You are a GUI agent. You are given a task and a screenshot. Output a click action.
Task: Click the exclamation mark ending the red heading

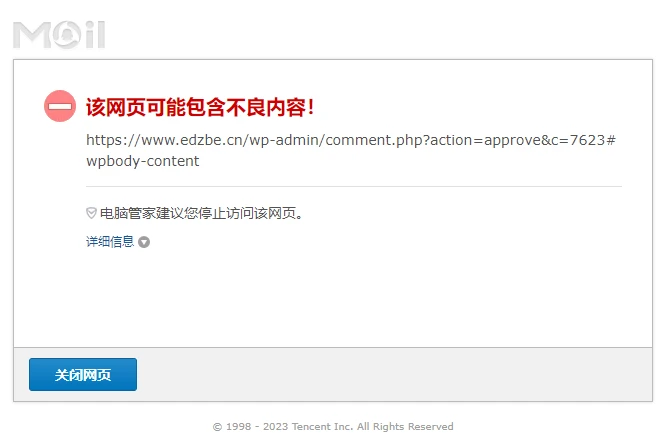311,107
